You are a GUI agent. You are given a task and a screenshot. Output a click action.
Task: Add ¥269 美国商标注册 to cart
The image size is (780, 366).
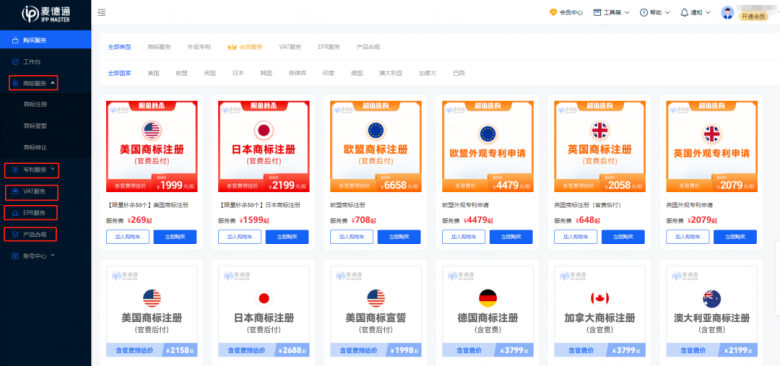click(127, 237)
